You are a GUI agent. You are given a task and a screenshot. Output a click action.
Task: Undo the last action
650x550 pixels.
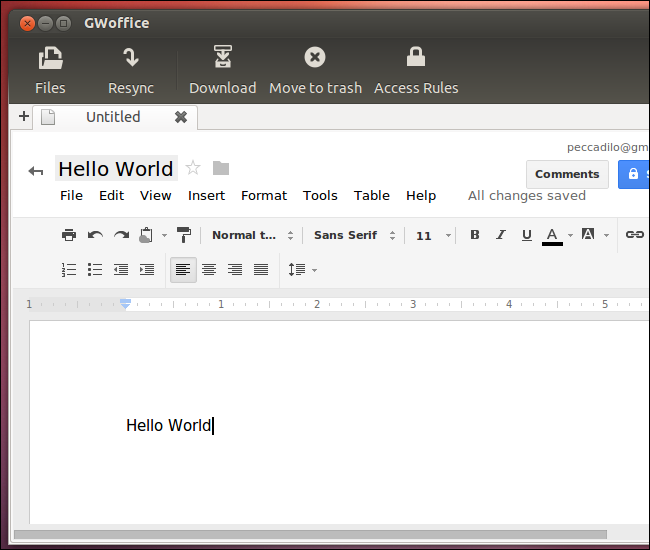pos(95,235)
